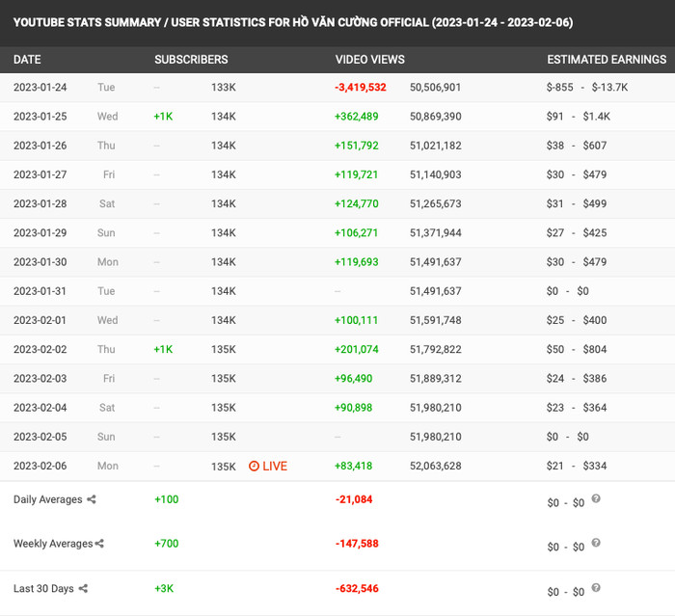Click the +151,792 views change

357,146
